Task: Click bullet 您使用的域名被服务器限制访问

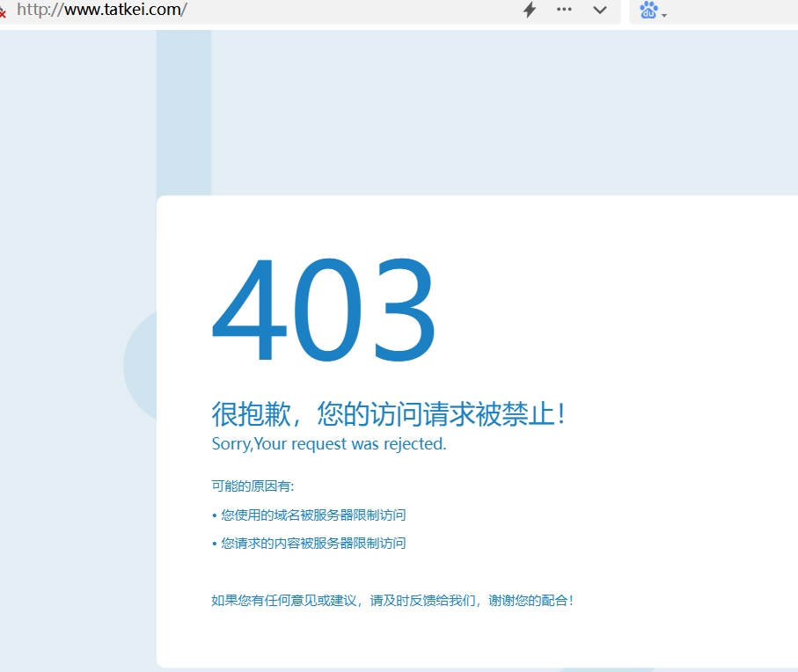Action: 309,515
